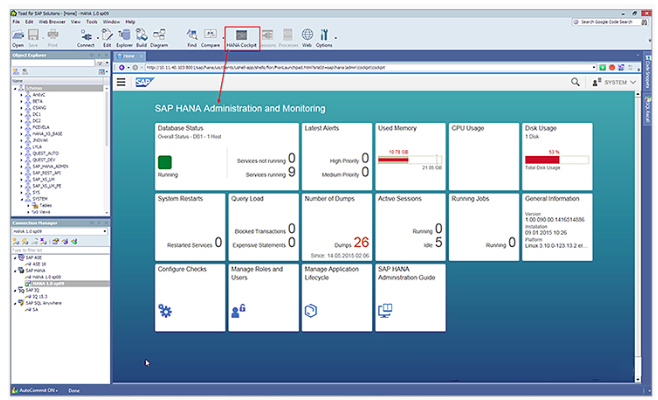
Task: Open the Edit toolbar tool
Action: pos(107,35)
